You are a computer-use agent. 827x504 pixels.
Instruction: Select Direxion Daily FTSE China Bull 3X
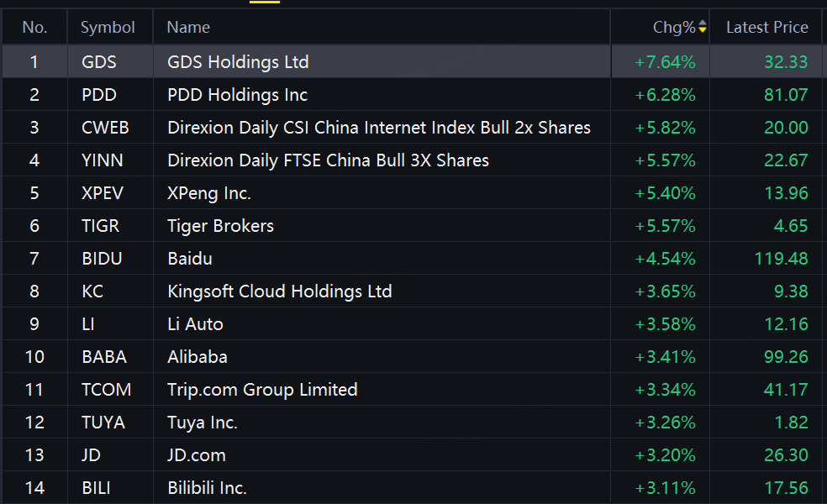(x=412, y=160)
